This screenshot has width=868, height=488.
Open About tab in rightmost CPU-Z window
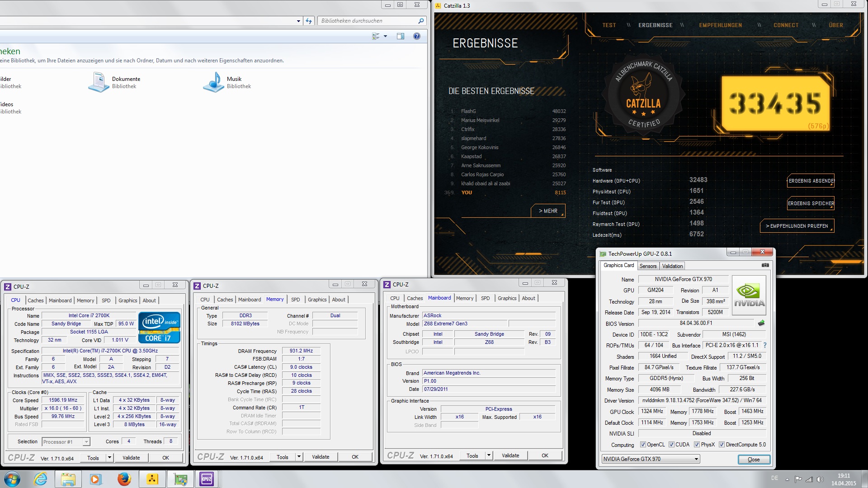click(x=528, y=298)
